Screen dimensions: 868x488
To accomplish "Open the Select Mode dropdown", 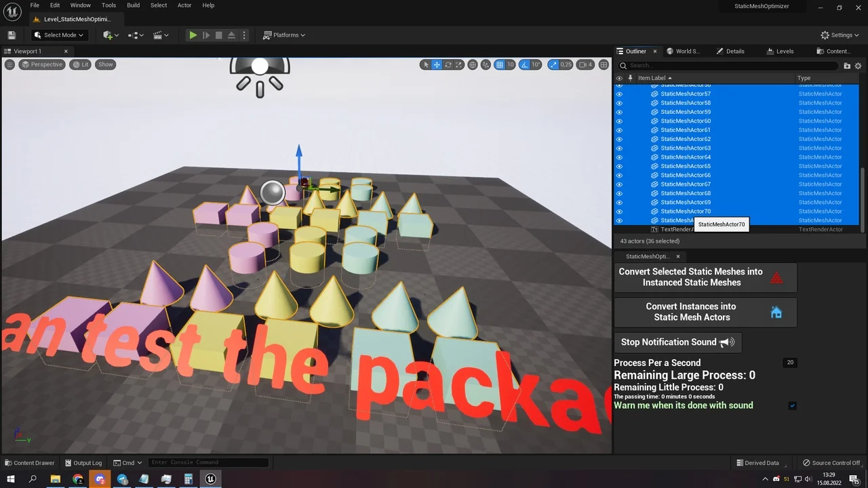I will [58, 35].
